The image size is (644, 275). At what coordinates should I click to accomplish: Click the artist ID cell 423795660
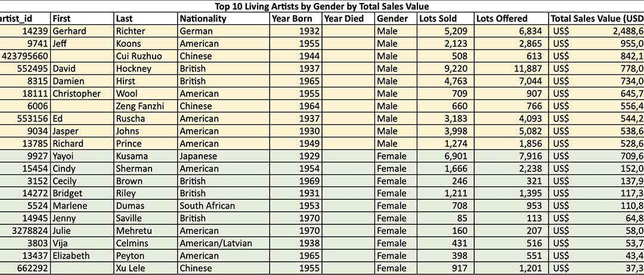point(24,56)
